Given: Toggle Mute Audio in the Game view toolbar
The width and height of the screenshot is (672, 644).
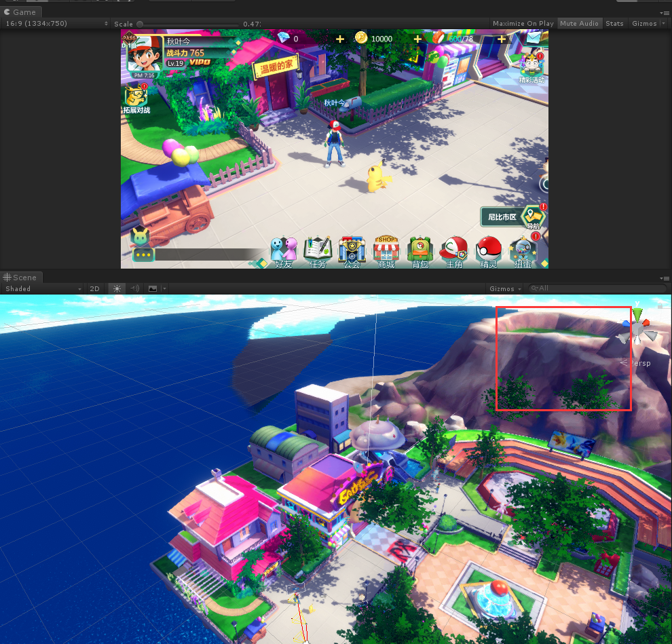Looking at the screenshot, I should point(579,23).
